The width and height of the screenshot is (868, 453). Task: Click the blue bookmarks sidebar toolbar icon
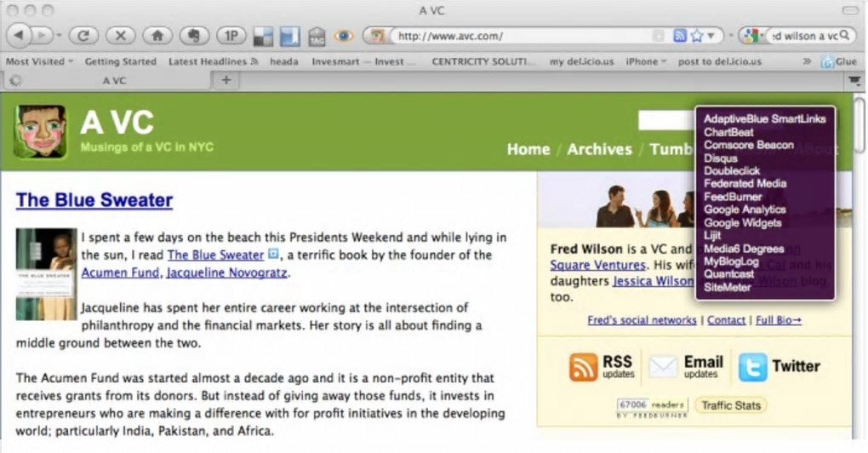(289, 37)
